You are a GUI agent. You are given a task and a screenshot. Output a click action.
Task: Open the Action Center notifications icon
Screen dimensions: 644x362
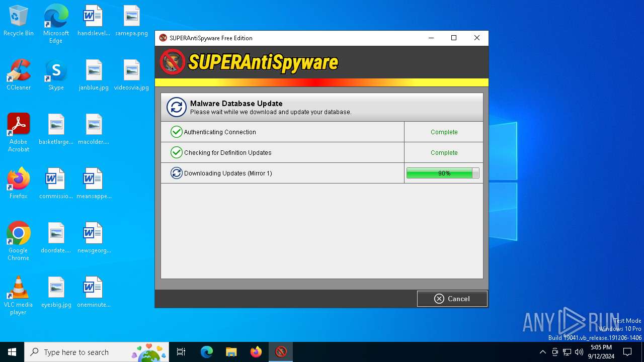coord(627,352)
